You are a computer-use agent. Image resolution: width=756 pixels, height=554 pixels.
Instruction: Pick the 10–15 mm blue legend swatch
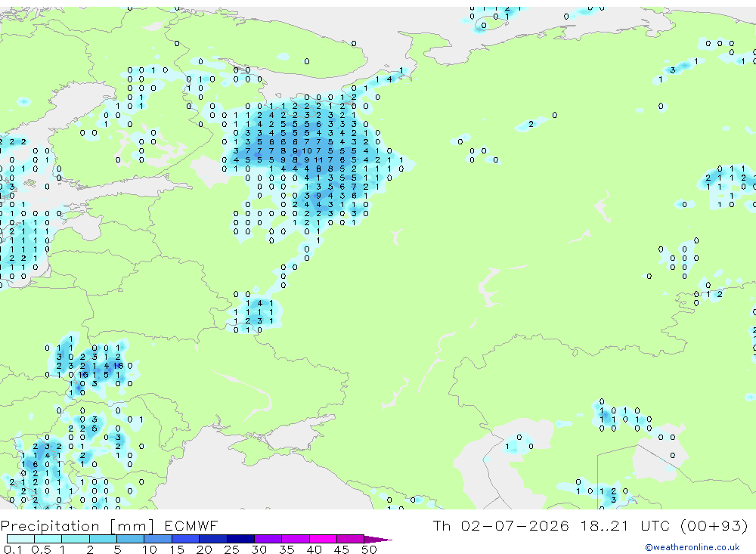pos(158,539)
